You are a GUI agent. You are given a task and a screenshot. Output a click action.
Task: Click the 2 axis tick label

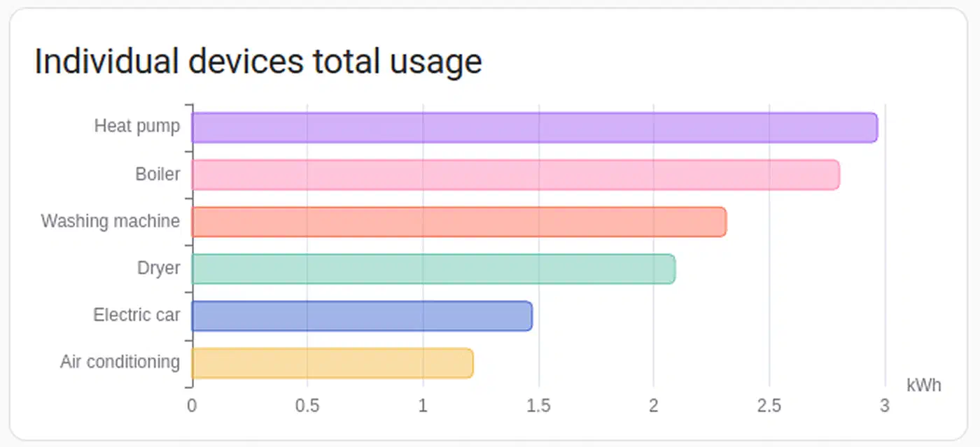pyautogui.click(x=654, y=406)
